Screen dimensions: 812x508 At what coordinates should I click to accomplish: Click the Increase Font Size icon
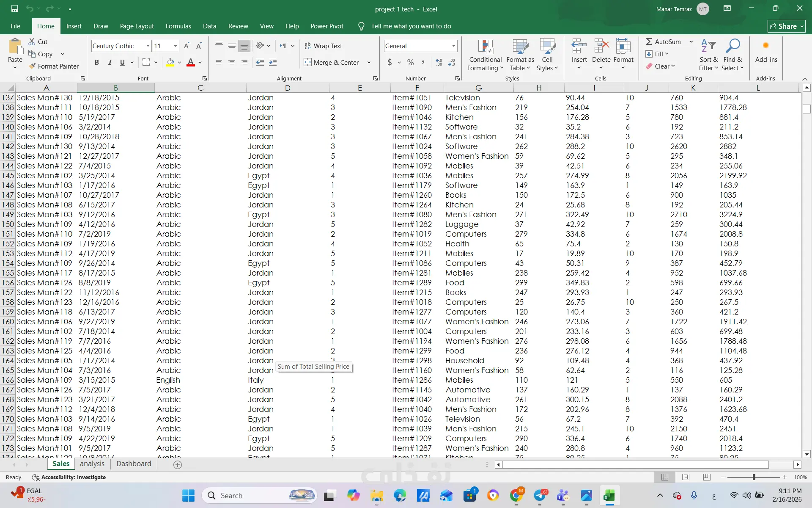click(x=187, y=46)
